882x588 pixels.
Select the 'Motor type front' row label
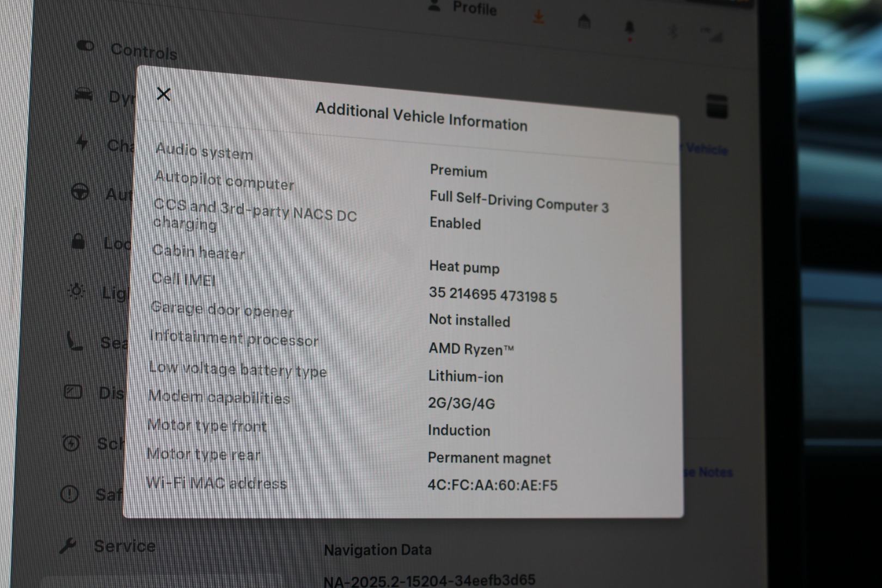tap(207, 425)
